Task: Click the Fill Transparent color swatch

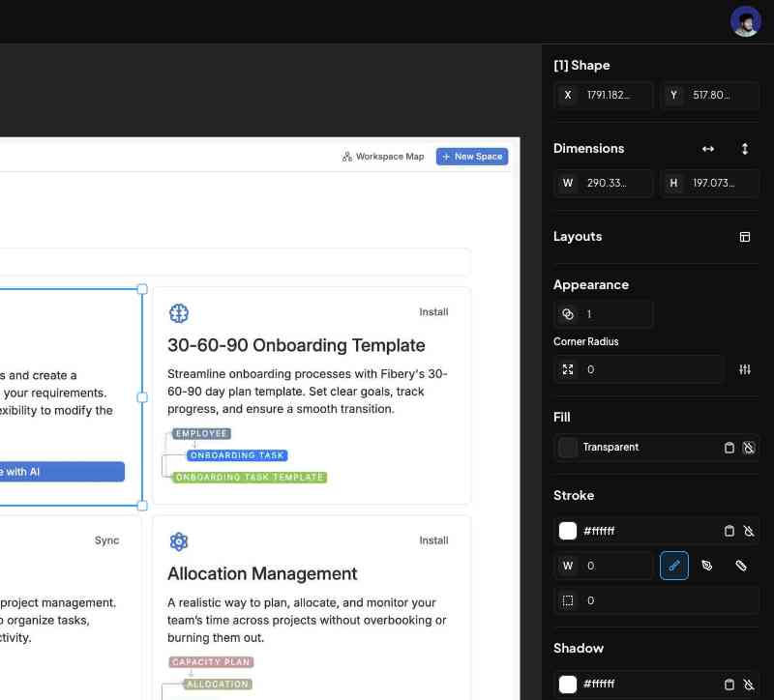Action: (x=568, y=448)
